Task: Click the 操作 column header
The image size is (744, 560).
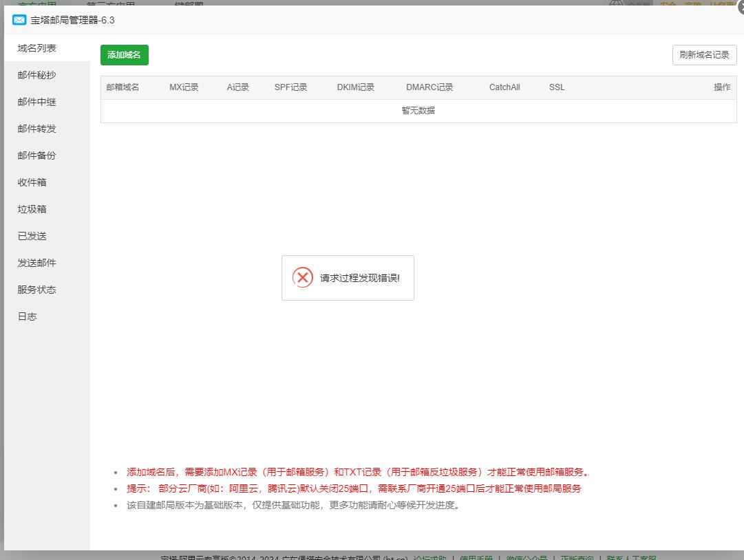Action: [722, 87]
